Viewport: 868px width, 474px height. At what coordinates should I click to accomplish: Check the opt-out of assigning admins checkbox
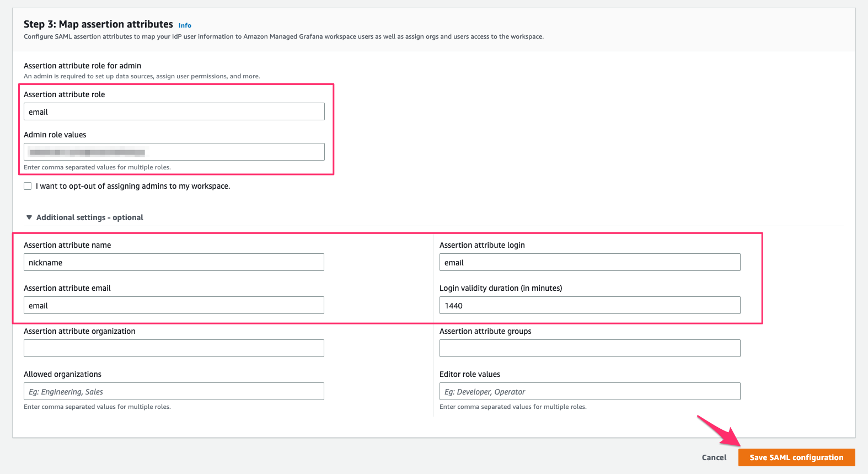28,186
